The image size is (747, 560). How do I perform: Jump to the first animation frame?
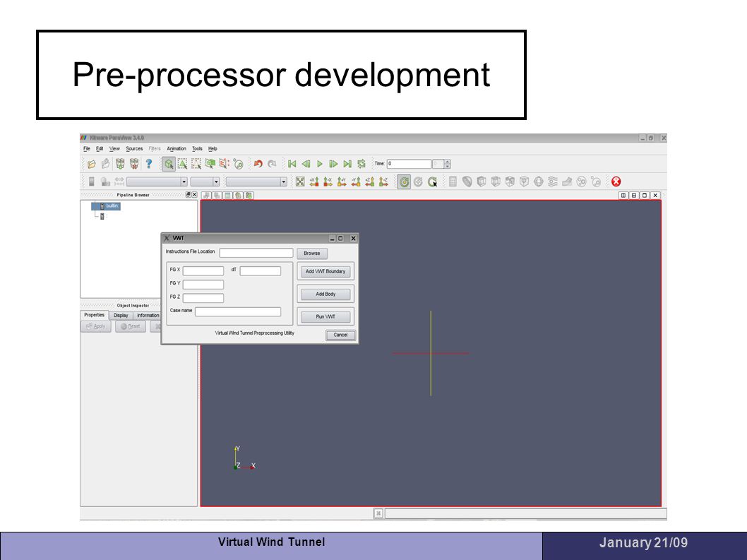coord(292,164)
